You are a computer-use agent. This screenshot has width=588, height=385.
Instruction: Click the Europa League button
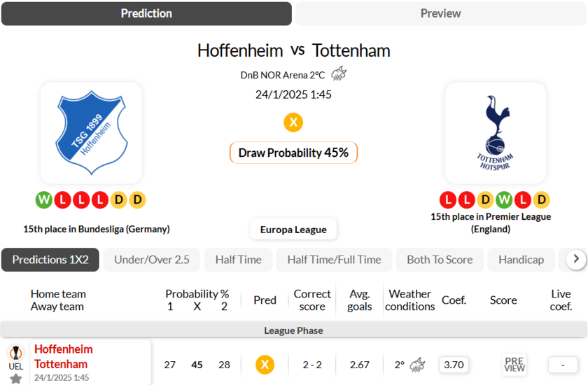(x=293, y=230)
